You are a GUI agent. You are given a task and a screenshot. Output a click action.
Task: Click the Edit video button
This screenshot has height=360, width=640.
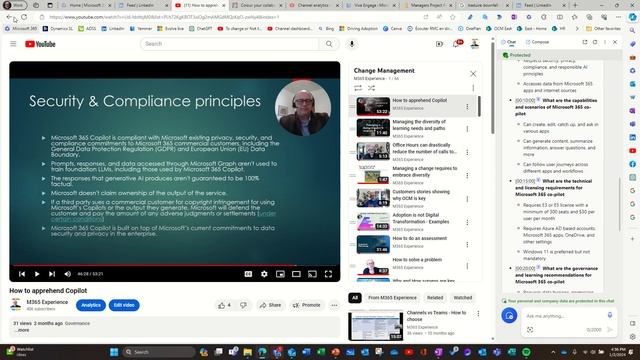pos(124,305)
